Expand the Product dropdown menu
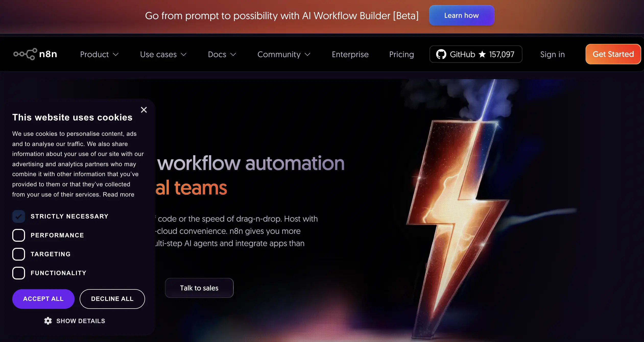This screenshot has height=342, width=644. (x=99, y=54)
